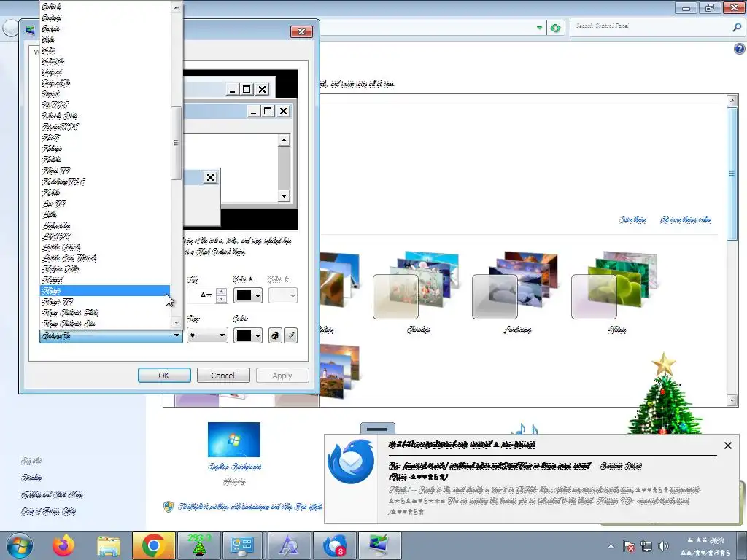Switch to Google Chrome in the taskbar
This screenshot has width=747, height=560.
coord(153,545)
